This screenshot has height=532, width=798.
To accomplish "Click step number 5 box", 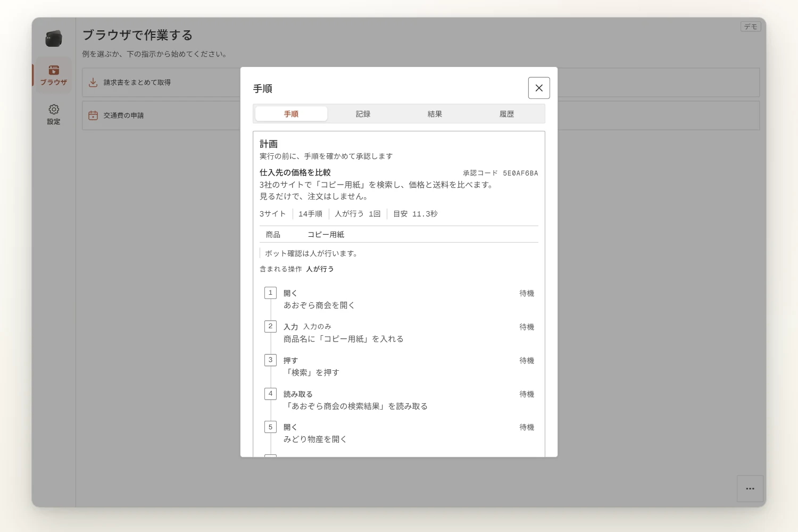I will [x=270, y=427].
